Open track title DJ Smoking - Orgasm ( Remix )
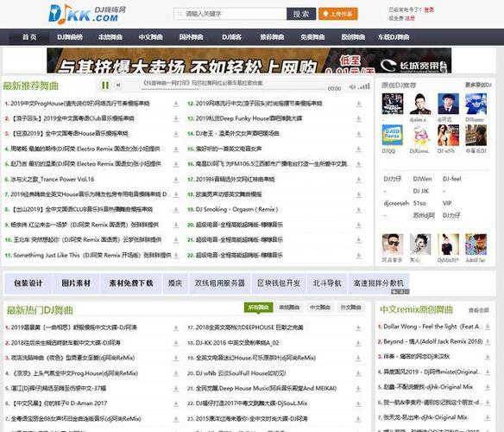 (x=236, y=210)
